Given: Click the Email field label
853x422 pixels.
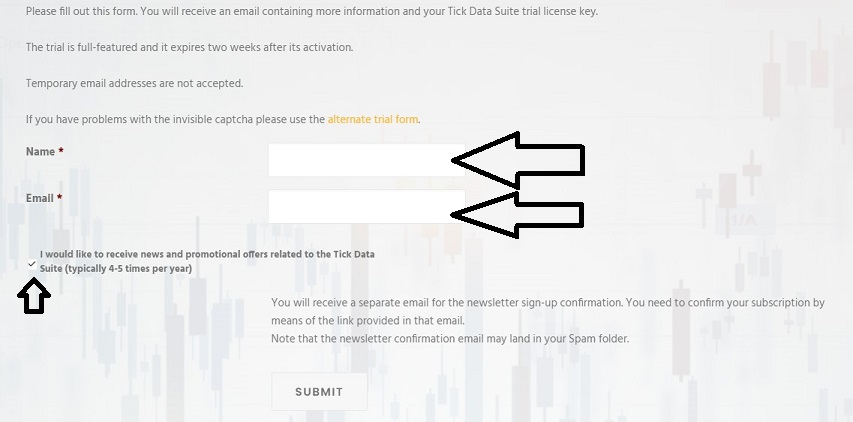Looking at the screenshot, I should 40,198.
